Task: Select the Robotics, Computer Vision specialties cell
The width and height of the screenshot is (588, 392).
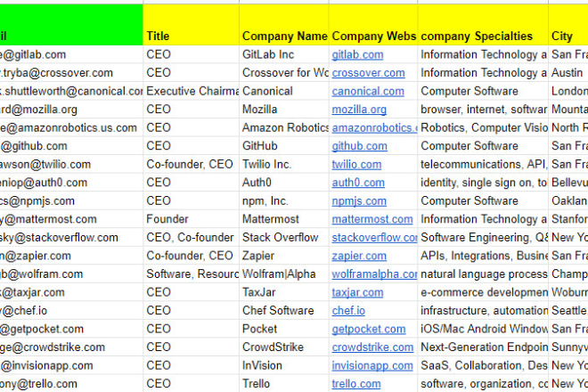Action: tap(483, 128)
